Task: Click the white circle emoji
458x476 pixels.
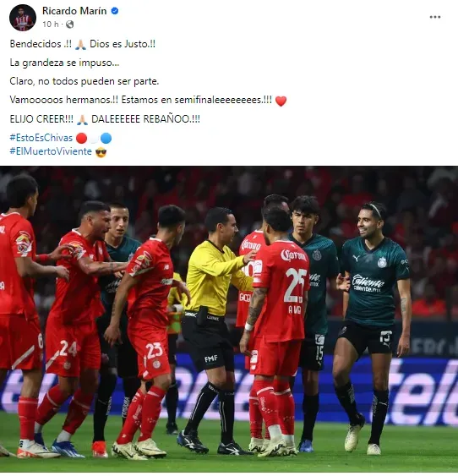Action: (94, 138)
